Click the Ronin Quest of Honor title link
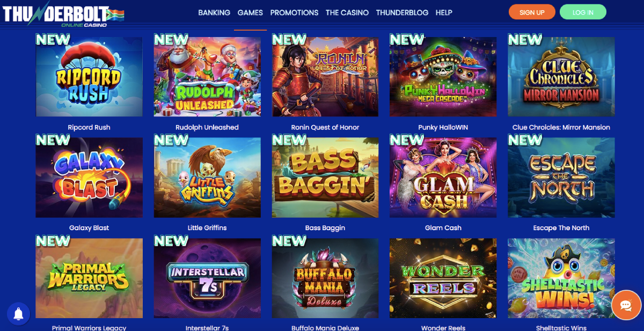 tap(325, 127)
